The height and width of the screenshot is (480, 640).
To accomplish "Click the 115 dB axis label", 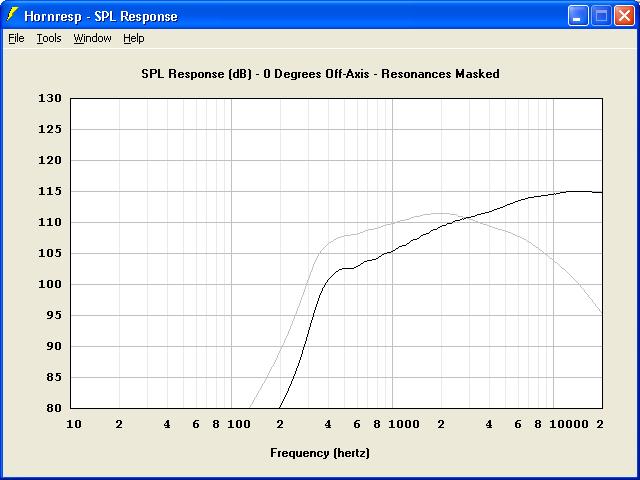I will coord(50,191).
